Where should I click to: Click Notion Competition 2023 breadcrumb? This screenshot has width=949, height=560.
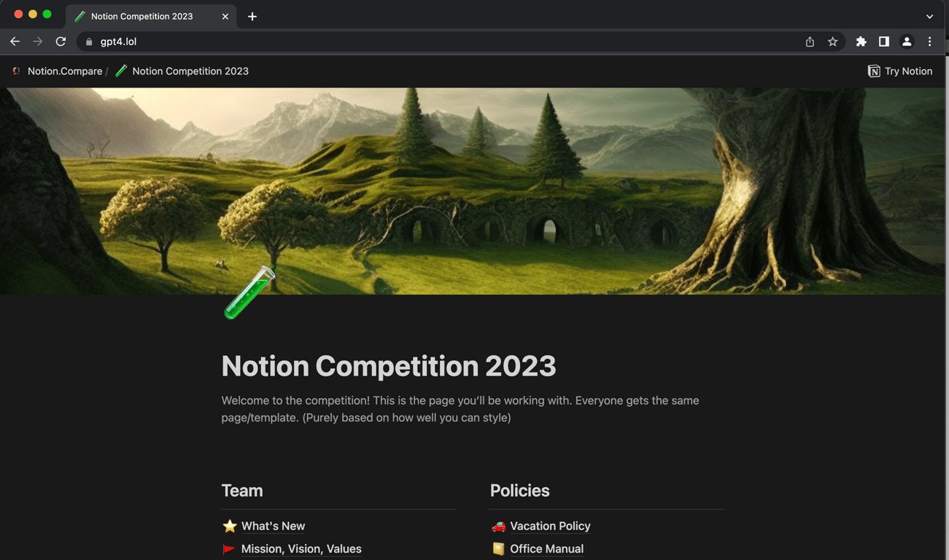tap(190, 71)
